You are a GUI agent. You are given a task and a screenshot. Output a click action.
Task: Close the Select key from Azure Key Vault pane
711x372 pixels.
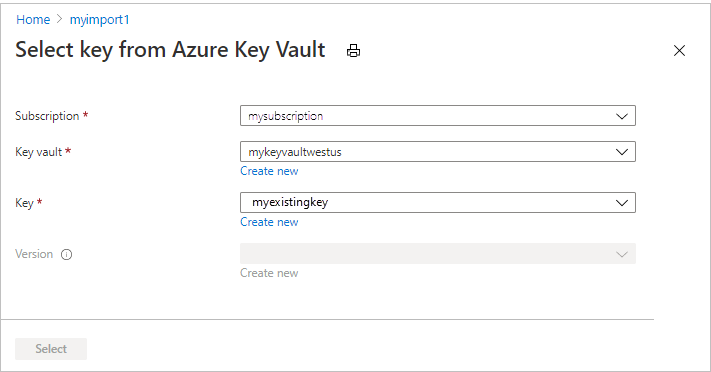click(679, 50)
